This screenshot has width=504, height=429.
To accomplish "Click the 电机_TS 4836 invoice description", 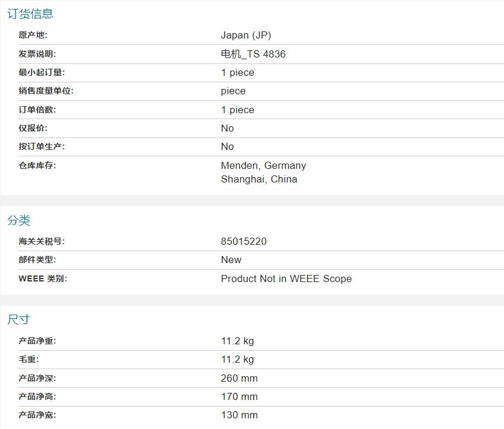I will (x=253, y=54).
